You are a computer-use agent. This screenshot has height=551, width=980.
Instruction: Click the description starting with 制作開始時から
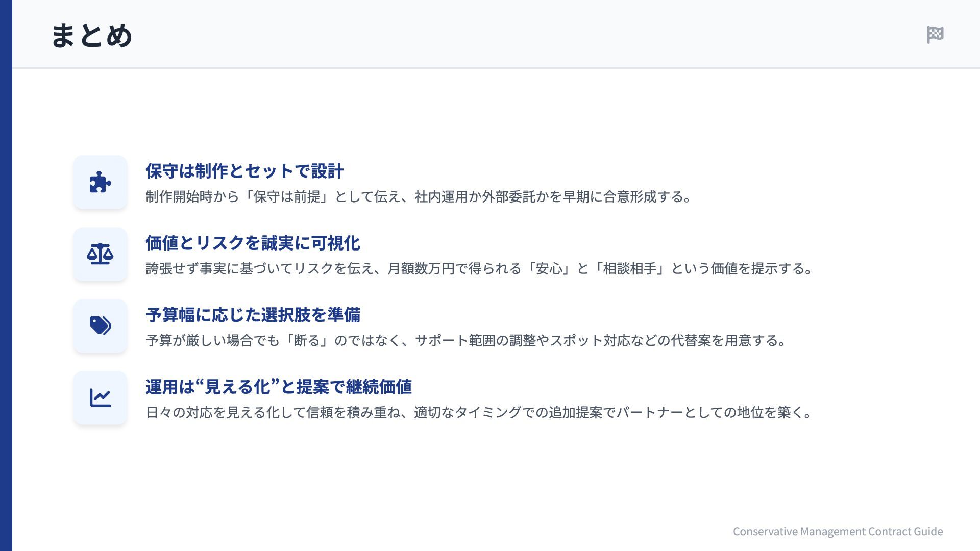pos(419,197)
